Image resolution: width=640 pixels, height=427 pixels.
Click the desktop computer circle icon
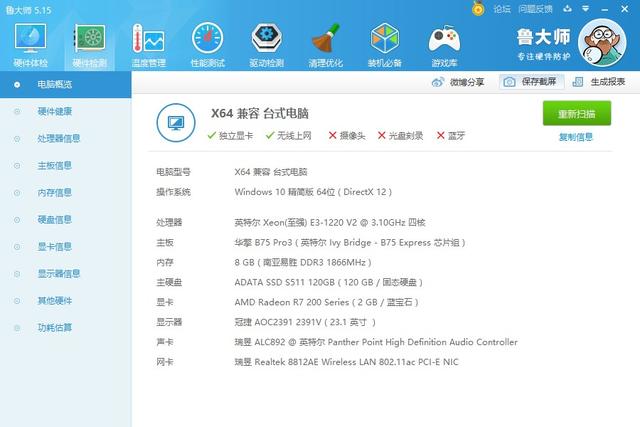coord(176,122)
